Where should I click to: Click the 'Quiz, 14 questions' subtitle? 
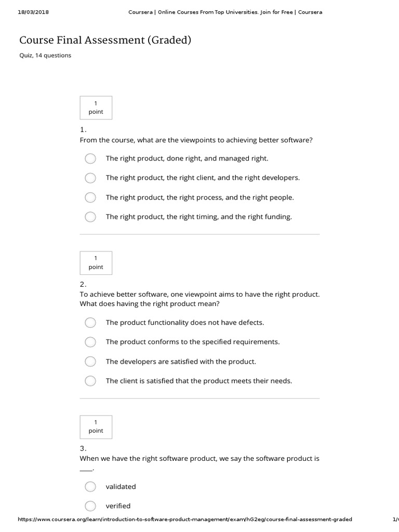coord(45,56)
